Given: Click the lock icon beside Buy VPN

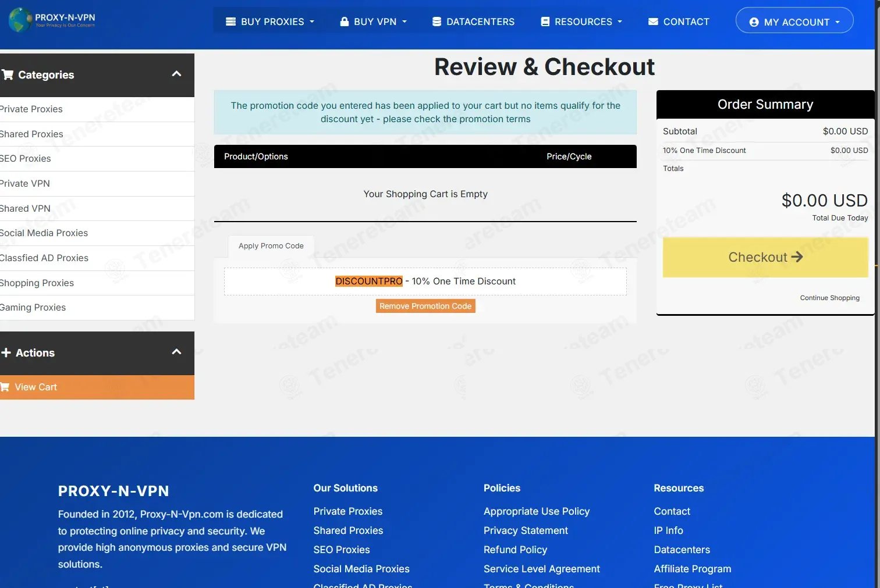Looking at the screenshot, I should tap(345, 22).
